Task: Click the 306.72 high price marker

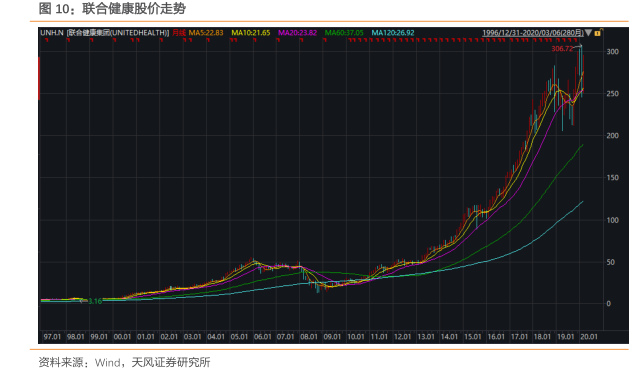Action: 562,49
